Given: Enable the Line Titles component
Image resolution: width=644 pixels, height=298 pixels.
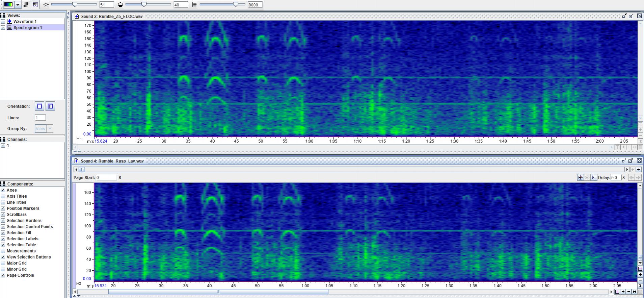Looking at the screenshot, I should click(x=3, y=202).
